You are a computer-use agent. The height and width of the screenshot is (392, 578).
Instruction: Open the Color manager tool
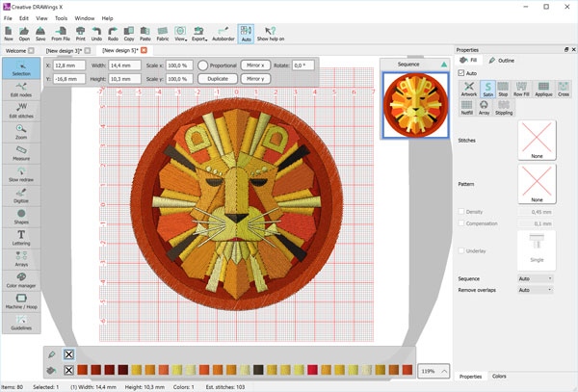[20, 283]
